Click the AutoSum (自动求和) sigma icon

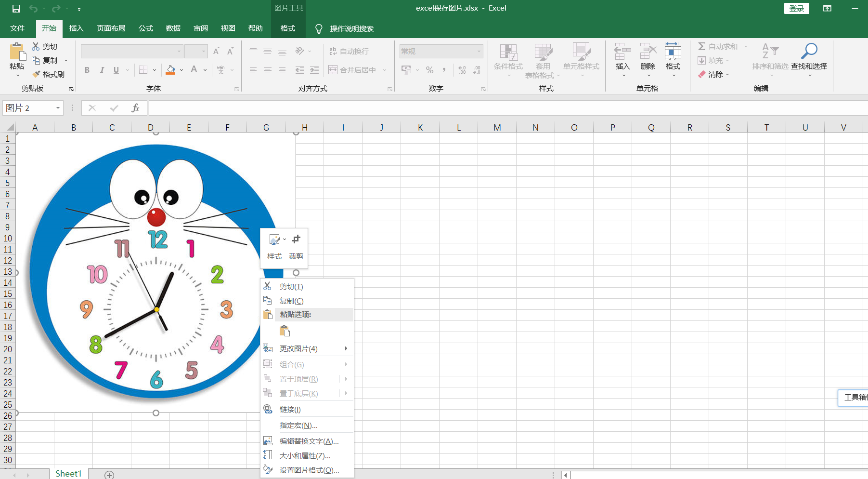point(702,46)
